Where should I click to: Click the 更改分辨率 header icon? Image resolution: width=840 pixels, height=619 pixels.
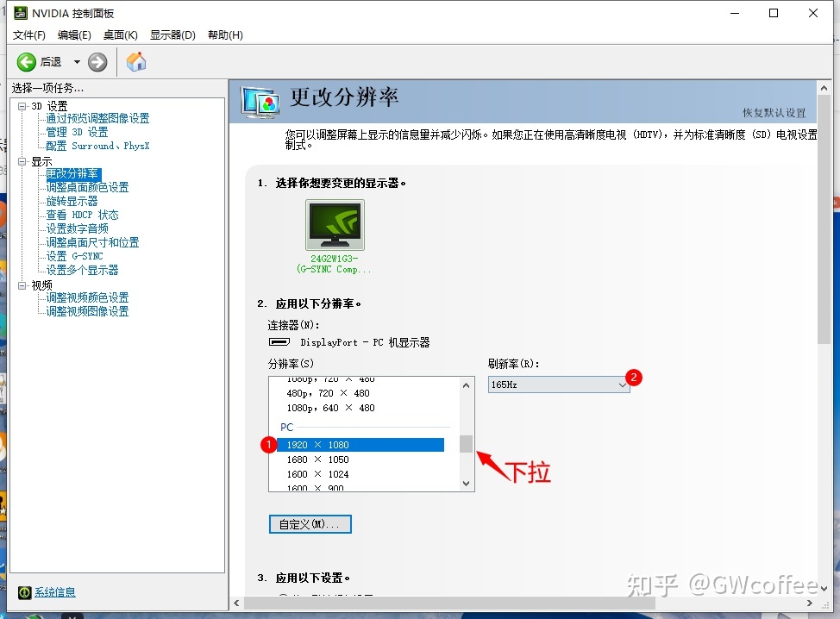260,102
